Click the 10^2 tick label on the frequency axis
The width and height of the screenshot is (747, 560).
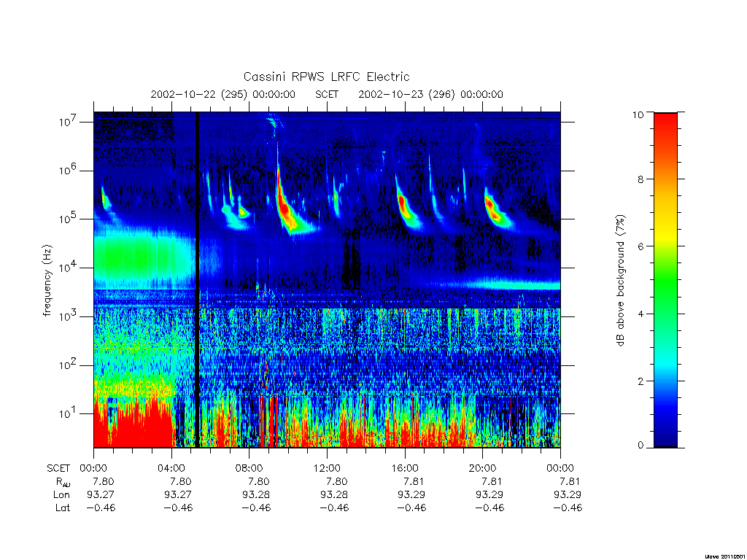point(69,365)
